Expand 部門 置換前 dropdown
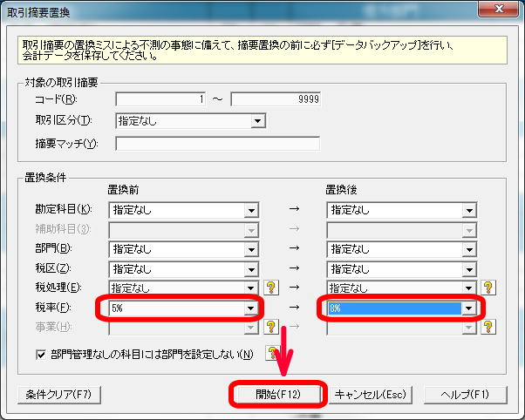 (251, 249)
